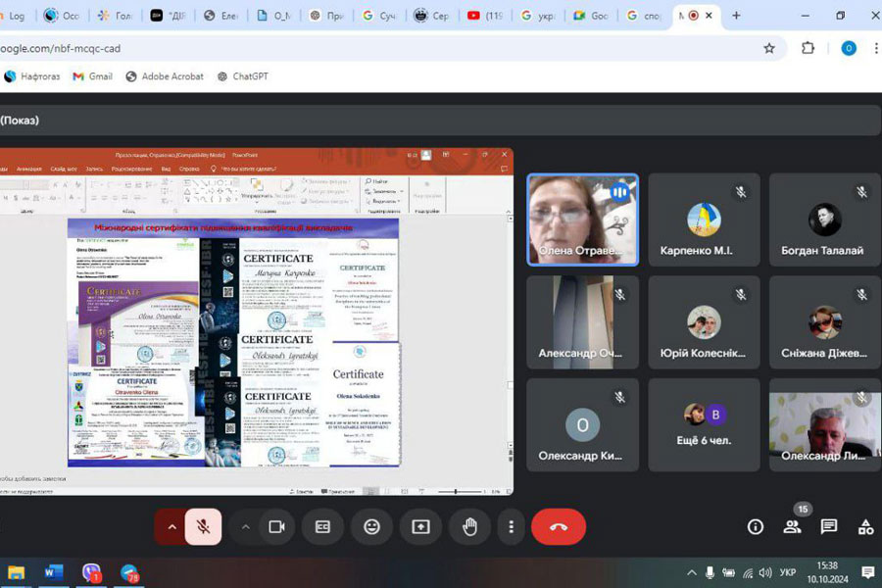This screenshot has height=588, width=882.
Task: Select Олена Отравенко's video tile
Action: click(x=582, y=220)
